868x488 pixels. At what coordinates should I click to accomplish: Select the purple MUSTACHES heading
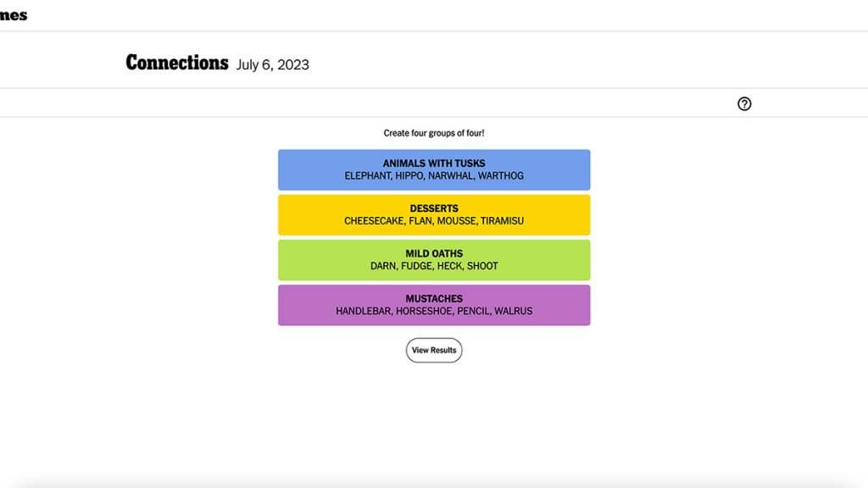pos(434,298)
